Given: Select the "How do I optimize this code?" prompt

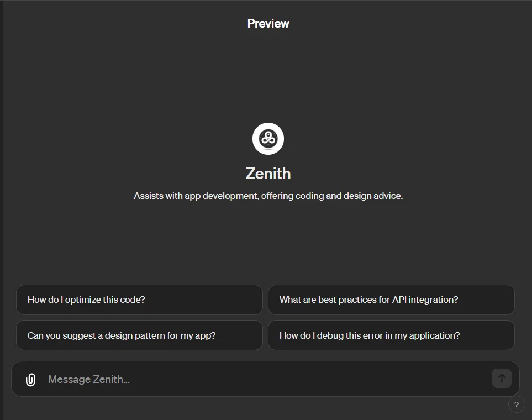Looking at the screenshot, I should 139,300.
